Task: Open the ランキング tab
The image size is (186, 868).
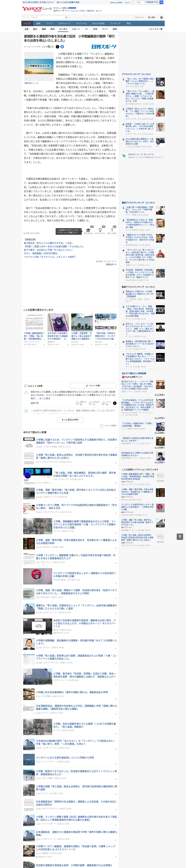Action: 115,24
